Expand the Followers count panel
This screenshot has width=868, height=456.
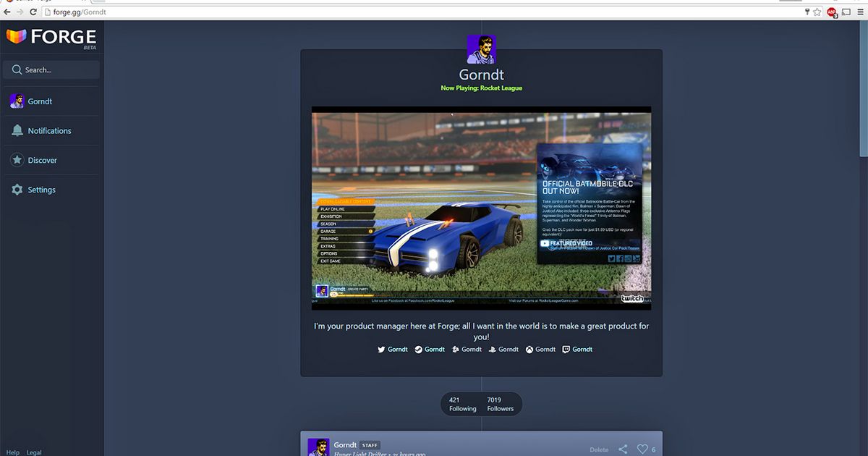coord(501,403)
